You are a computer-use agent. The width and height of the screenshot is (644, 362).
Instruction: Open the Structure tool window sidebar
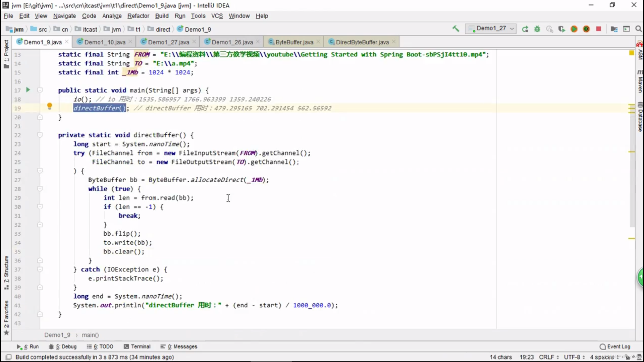pyautogui.click(x=6, y=273)
